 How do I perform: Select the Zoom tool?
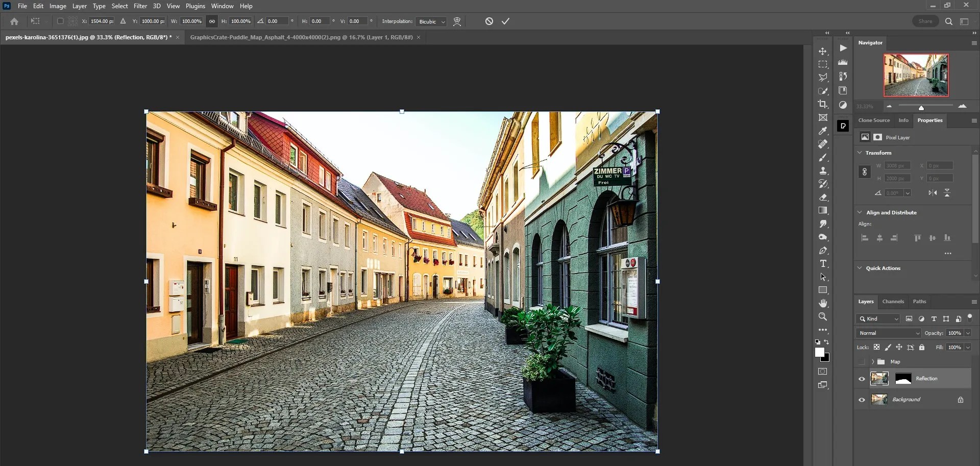(823, 316)
